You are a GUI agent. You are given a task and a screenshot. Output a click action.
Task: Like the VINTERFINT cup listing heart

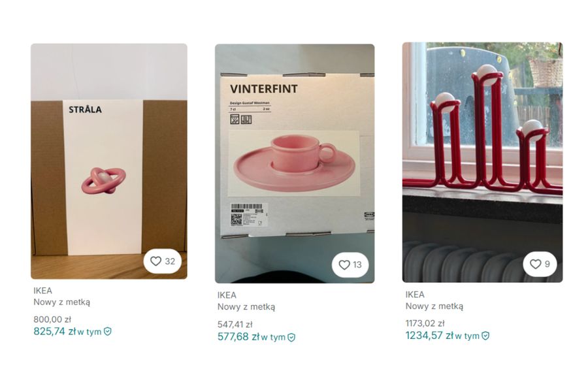[344, 265]
